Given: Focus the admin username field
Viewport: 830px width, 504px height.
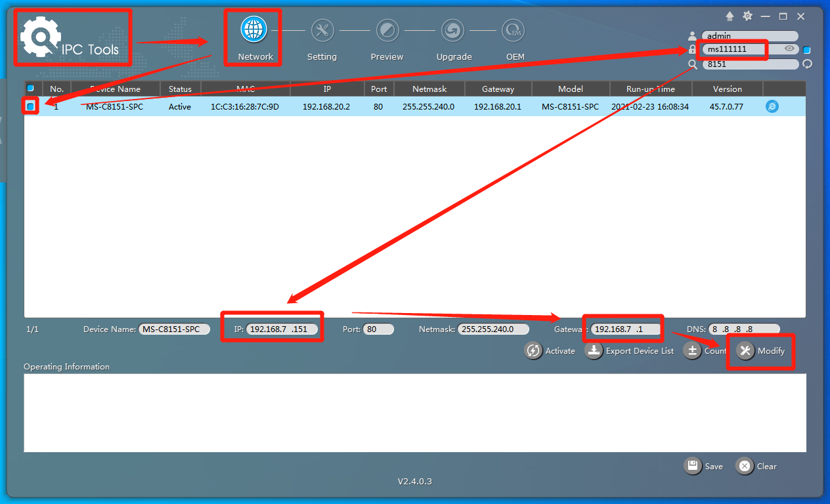Looking at the screenshot, I should 750,36.
